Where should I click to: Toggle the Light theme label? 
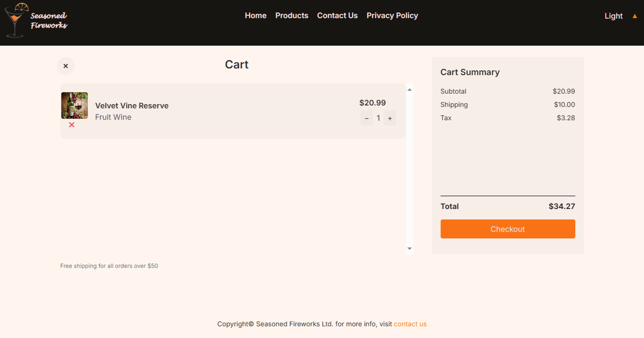[613, 16]
